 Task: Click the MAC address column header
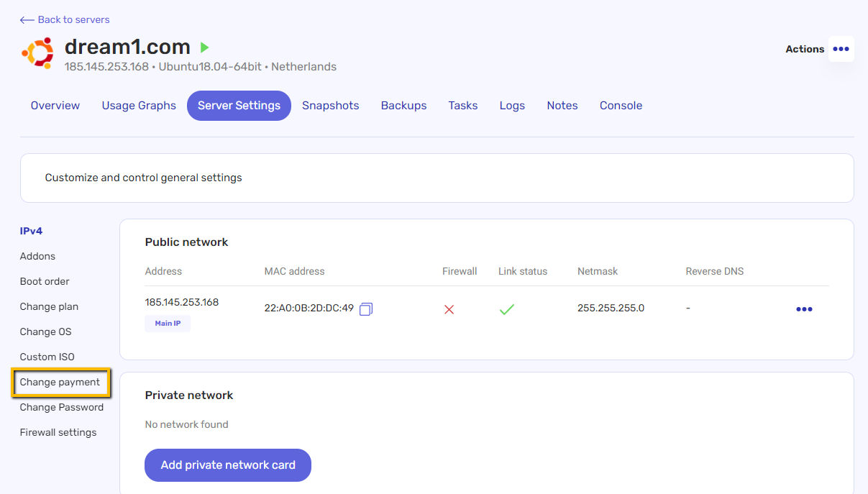pyautogui.click(x=294, y=271)
